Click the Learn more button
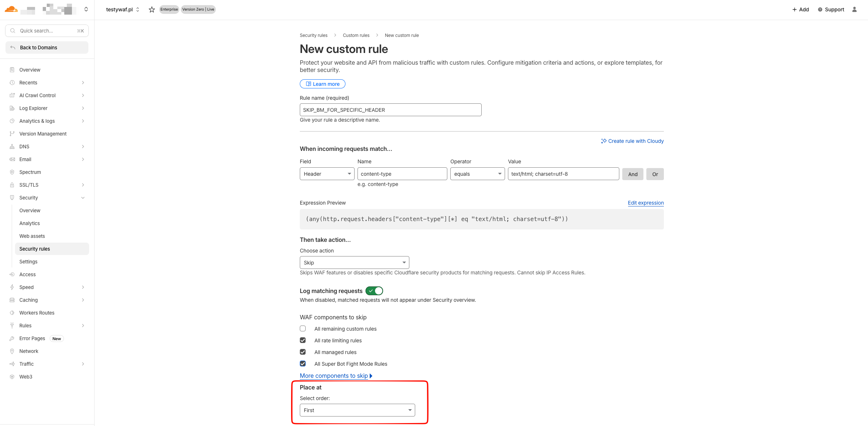Image resolution: width=868 pixels, height=426 pixels. [322, 84]
